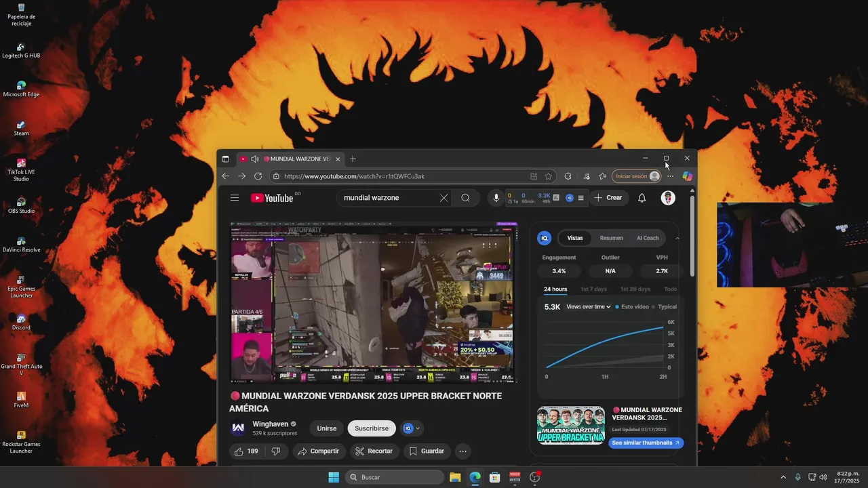
Task: Click the UPPER BRACKET NA thumbnail
Action: [x=571, y=425]
